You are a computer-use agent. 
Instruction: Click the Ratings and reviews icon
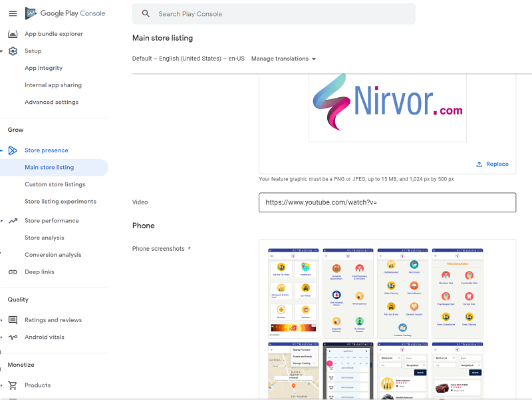[13, 320]
